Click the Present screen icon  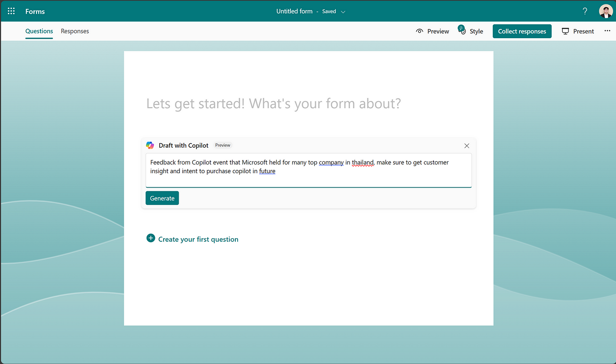point(566,31)
